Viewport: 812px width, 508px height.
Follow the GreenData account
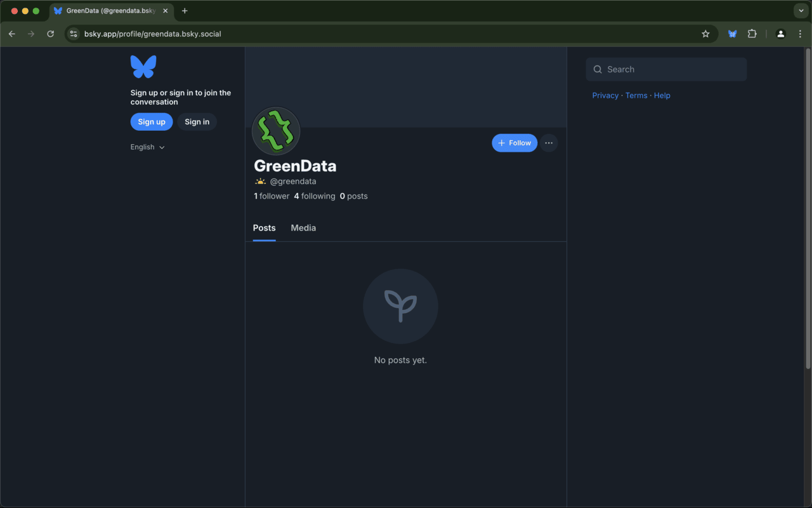(x=514, y=143)
